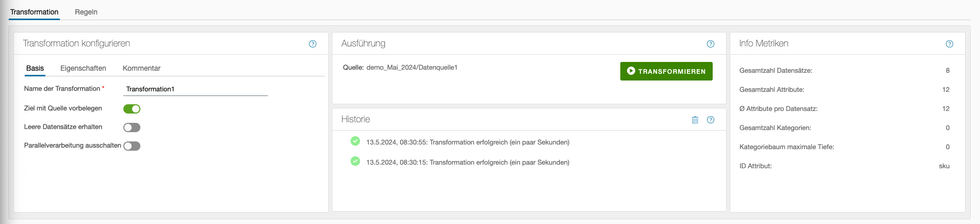Toggle Parallelverarbeitung ausschalten switch
980x224 pixels.
coord(132,146)
